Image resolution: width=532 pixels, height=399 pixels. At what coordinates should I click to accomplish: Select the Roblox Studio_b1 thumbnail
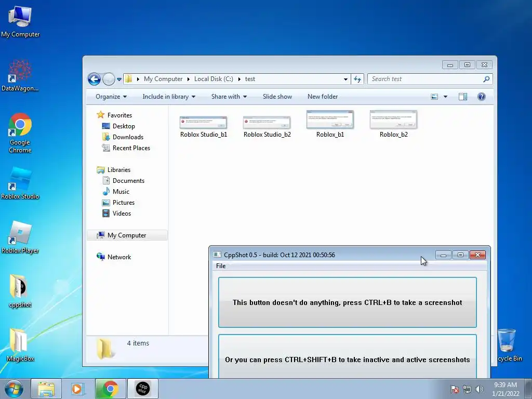[204, 127]
